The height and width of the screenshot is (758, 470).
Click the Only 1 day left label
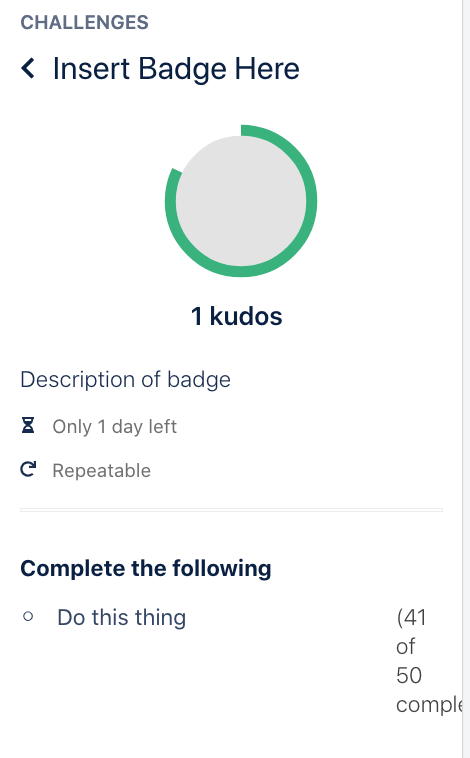pos(115,426)
